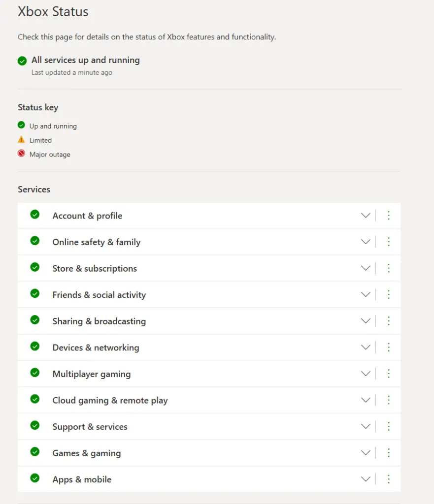Click the Limited warning triangle in the status key

[21, 140]
